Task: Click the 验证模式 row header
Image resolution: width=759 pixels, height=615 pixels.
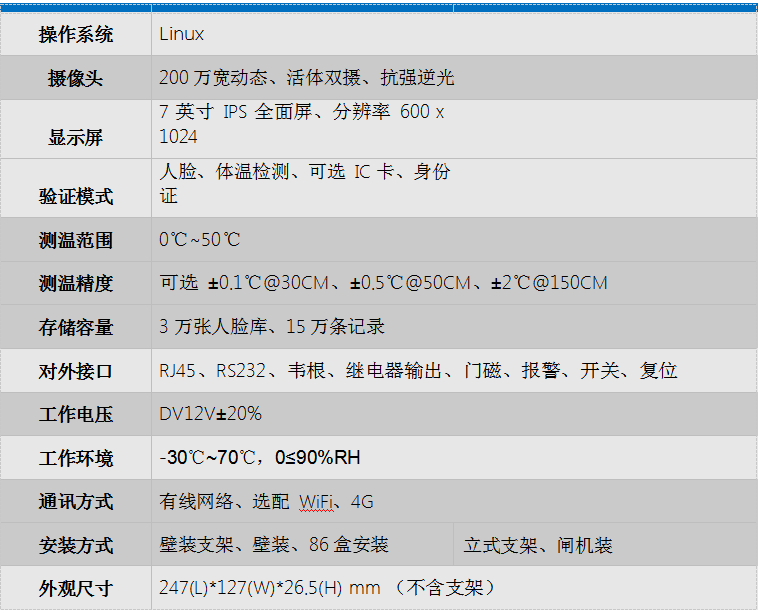Action: [76, 196]
